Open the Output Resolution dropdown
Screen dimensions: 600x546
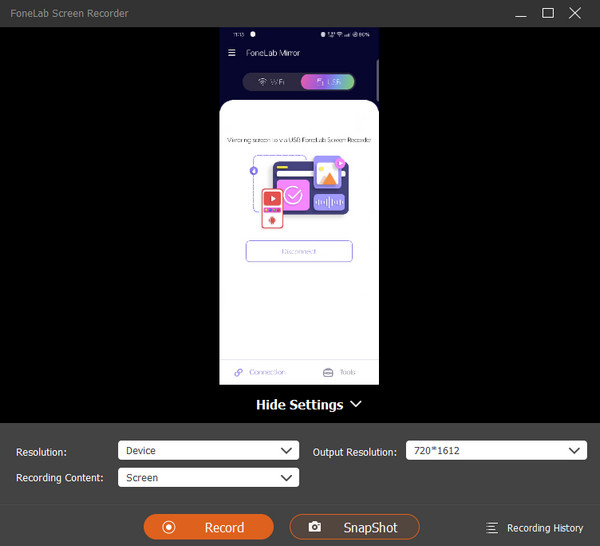[x=496, y=450]
